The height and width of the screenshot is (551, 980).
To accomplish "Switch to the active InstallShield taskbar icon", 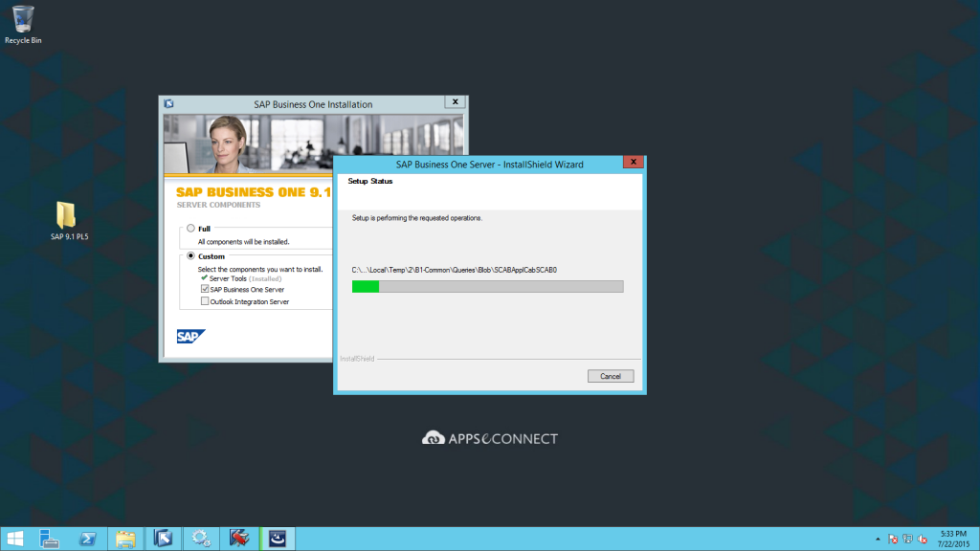I will click(x=278, y=539).
